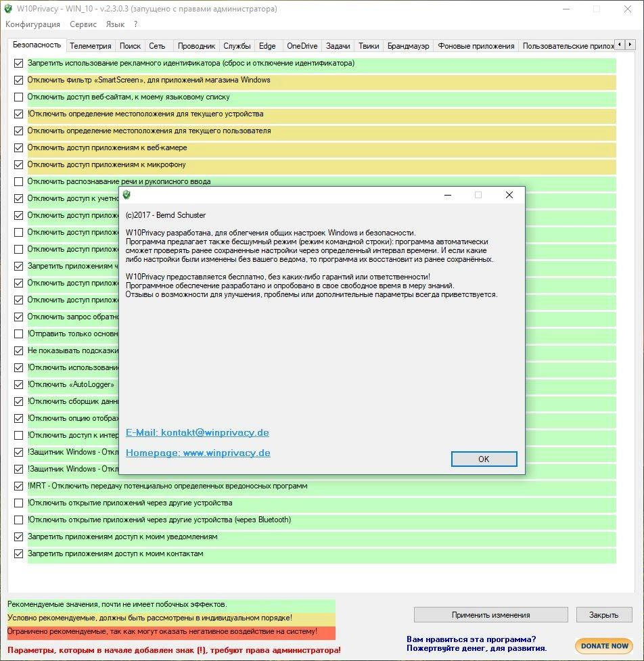The height and width of the screenshot is (661, 644).
Task: Uncheck Отключить доступ приложениям к микрофону
Action: point(18,164)
